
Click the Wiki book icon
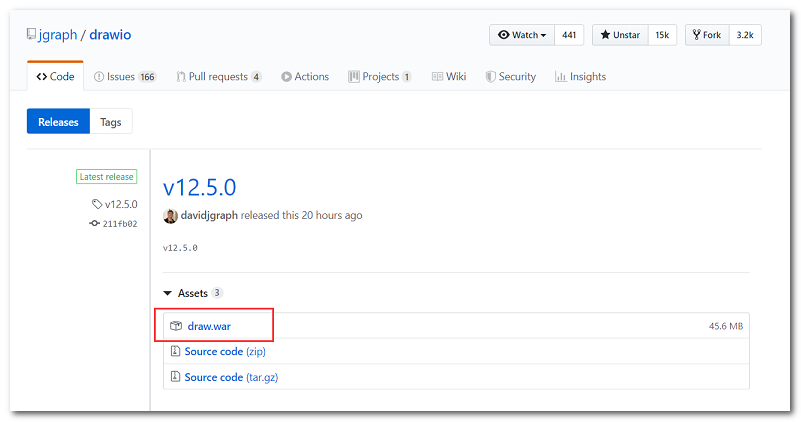[x=437, y=77]
